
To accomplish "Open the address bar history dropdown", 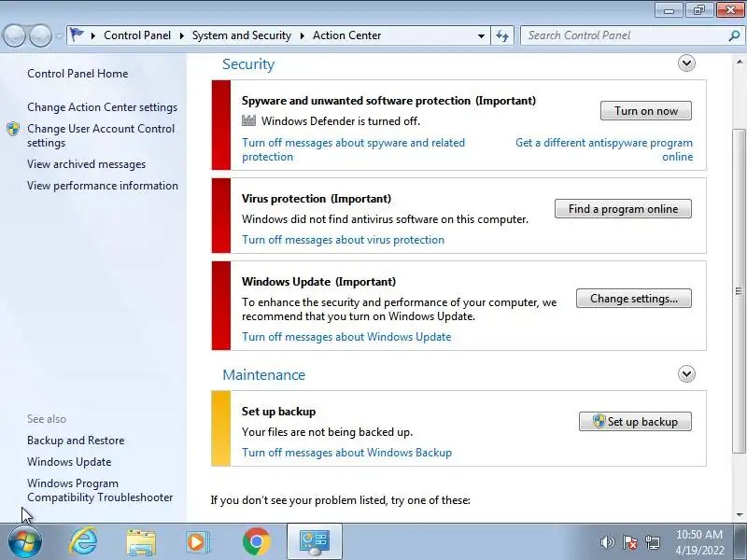I will [x=481, y=35].
